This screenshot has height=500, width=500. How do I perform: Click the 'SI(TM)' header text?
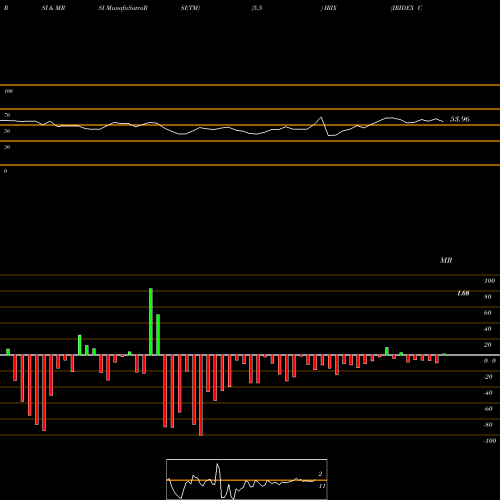pos(190,8)
